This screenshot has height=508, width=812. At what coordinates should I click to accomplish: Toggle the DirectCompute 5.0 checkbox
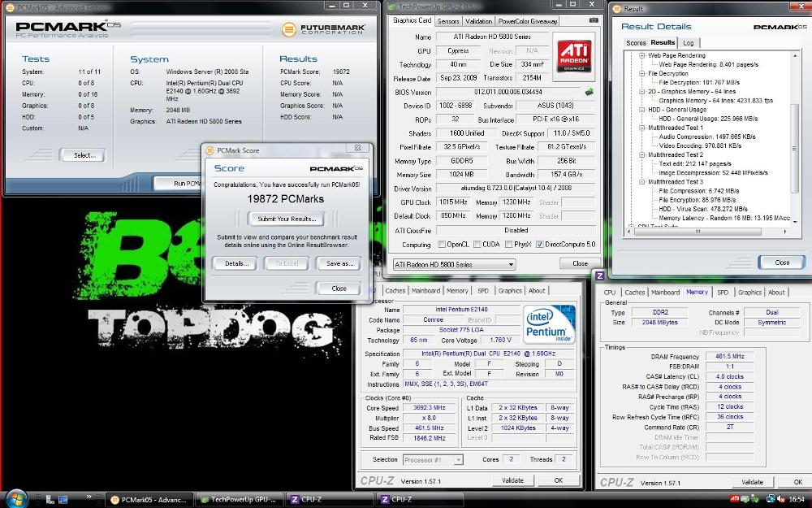click(540, 244)
